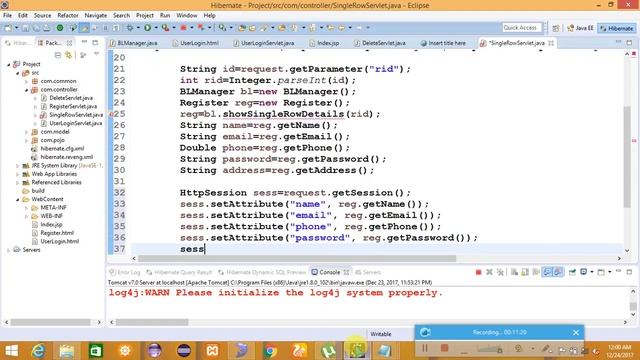The height and width of the screenshot is (360, 640).
Task: Click the Display Selected Console icon
Action: 584,272
